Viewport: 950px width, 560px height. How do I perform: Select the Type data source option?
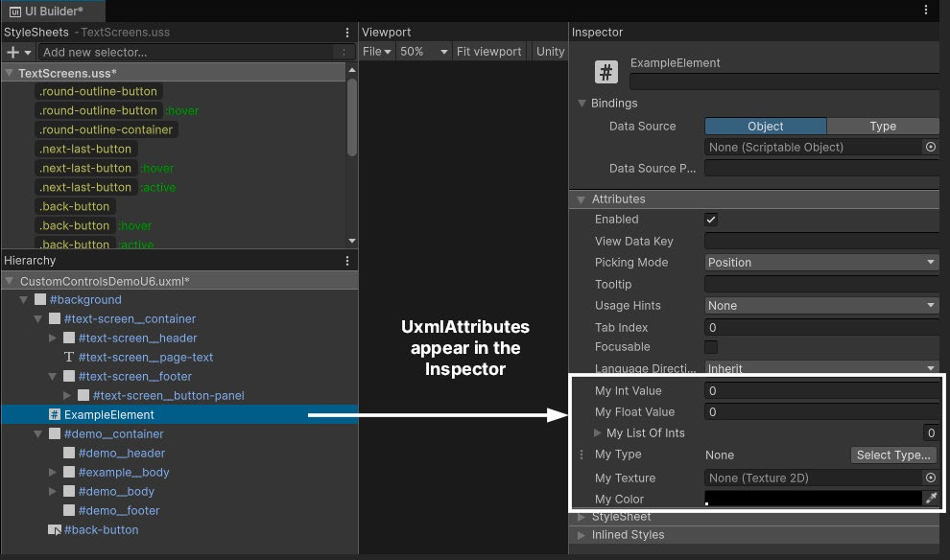(883, 126)
